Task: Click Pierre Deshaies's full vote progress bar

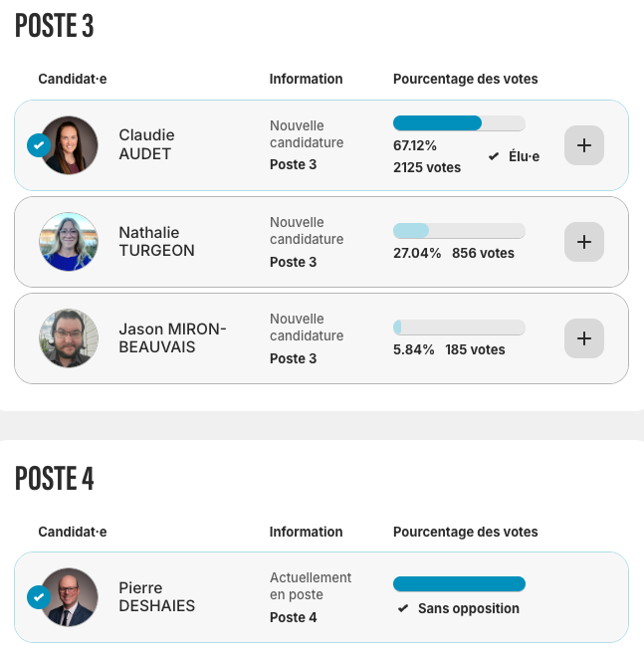Action: tap(459, 584)
